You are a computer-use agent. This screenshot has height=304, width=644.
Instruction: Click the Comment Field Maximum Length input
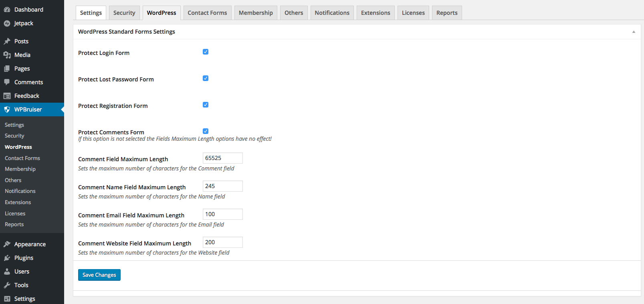(223, 158)
